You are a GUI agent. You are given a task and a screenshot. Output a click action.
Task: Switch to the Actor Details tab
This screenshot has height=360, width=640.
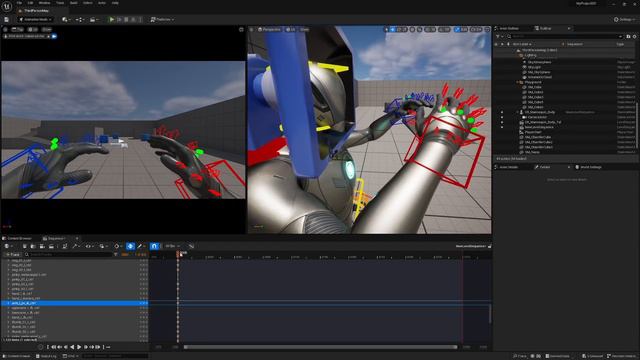pos(509,167)
